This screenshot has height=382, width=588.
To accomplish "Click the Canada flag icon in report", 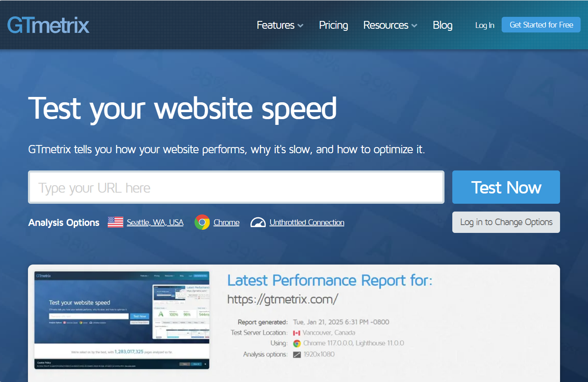I will tap(296, 333).
